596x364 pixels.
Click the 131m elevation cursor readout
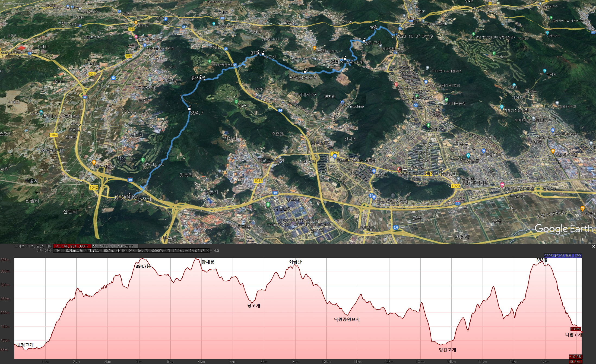click(x=575, y=329)
